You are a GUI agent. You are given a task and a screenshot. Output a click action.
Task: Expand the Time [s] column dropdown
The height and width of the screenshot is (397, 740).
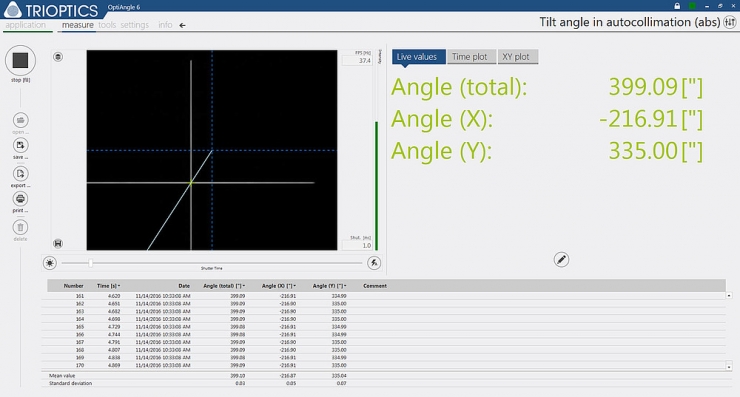tap(119, 286)
